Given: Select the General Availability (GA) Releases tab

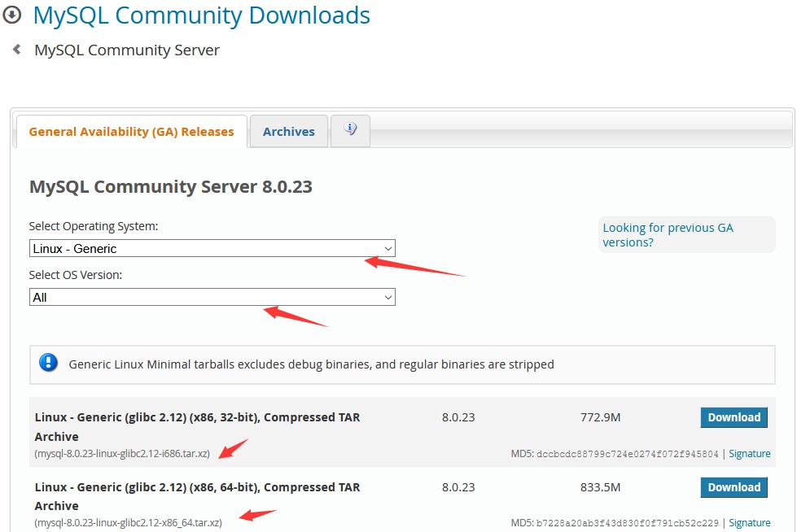Looking at the screenshot, I should click(x=130, y=131).
